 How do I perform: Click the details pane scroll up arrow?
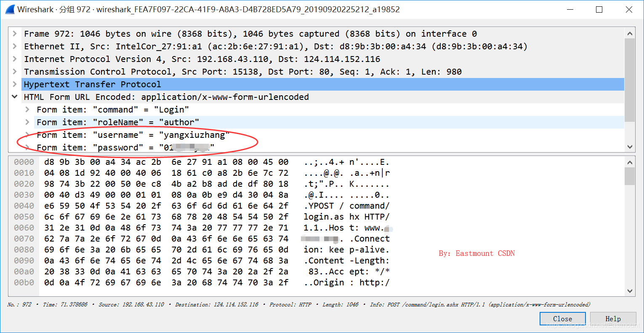[x=630, y=33]
